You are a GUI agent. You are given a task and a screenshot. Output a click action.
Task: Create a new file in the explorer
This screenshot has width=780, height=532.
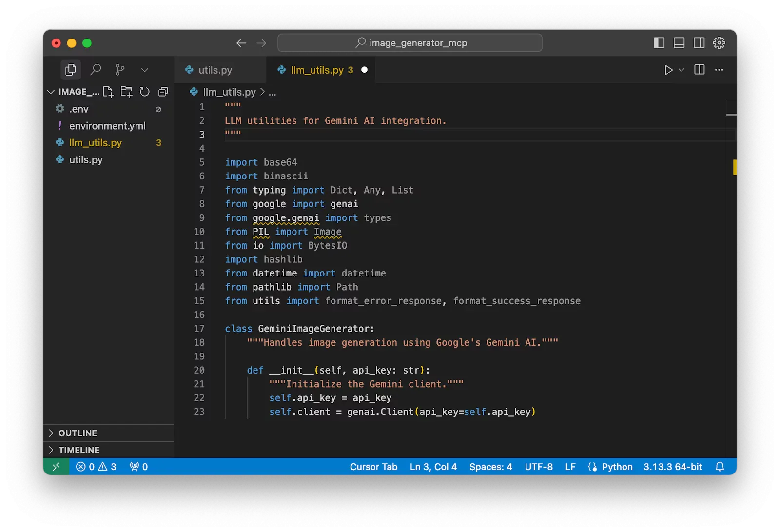(x=108, y=92)
